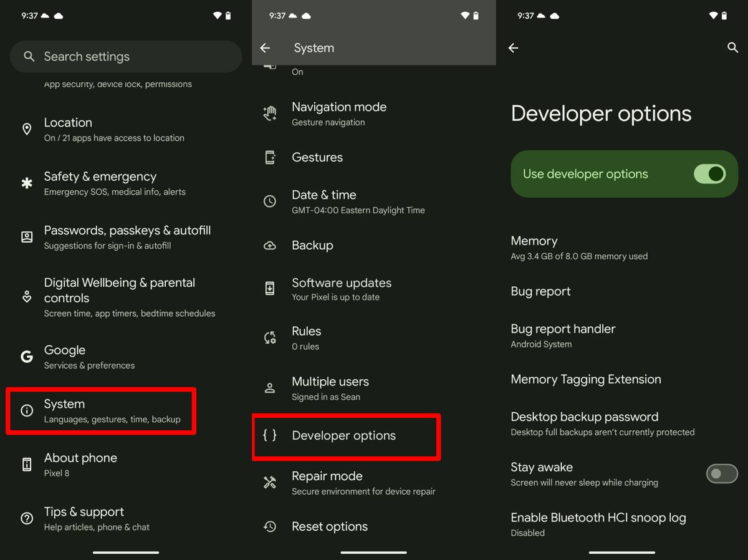
Task: Tap the Google G icon
Action: [27, 357]
